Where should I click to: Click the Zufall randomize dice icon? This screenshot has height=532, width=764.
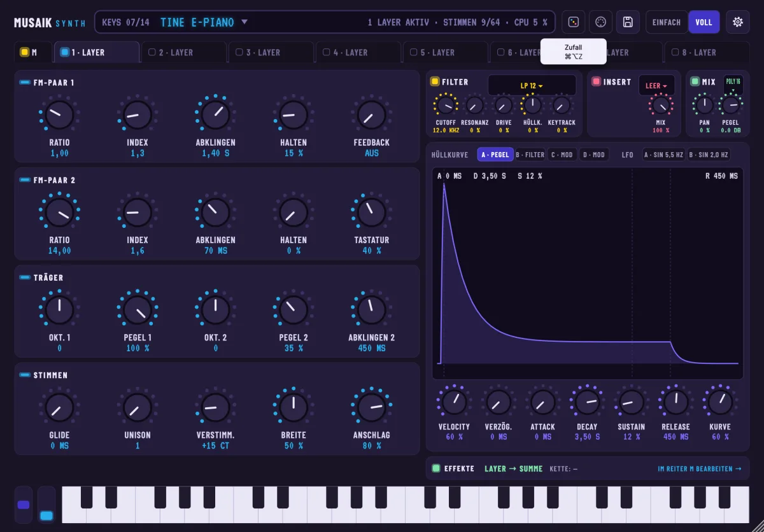pyautogui.click(x=573, y=22)
